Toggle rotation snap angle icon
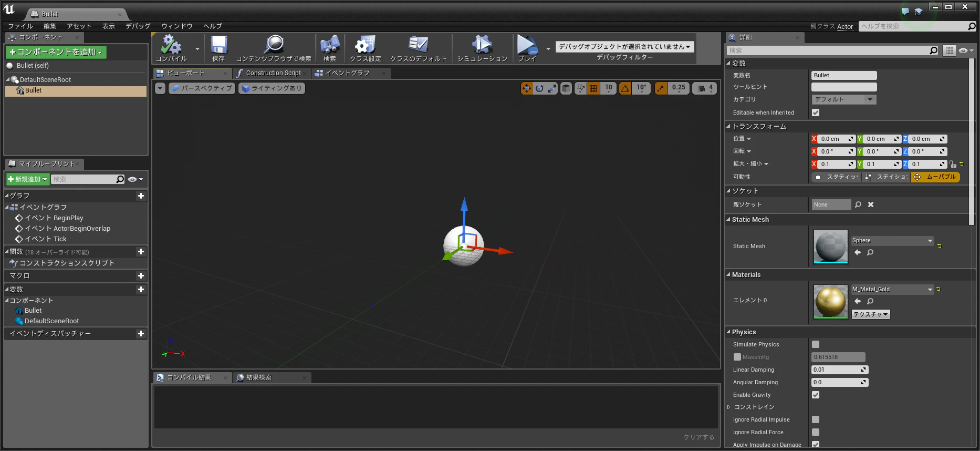Image resolution: width=980 pixels, height=451 pixels. tap(625, 88)
